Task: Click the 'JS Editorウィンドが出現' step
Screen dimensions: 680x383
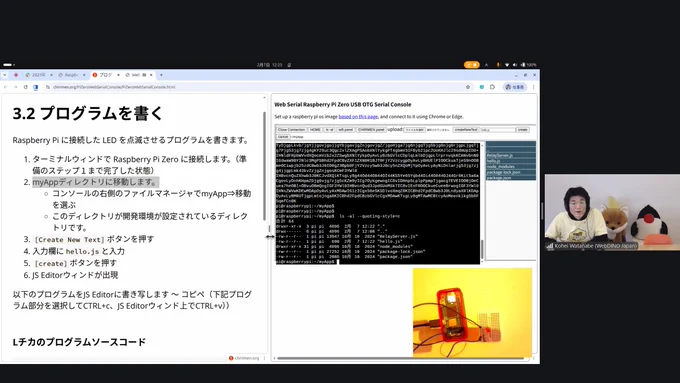Action: click(x=75, y=275)
